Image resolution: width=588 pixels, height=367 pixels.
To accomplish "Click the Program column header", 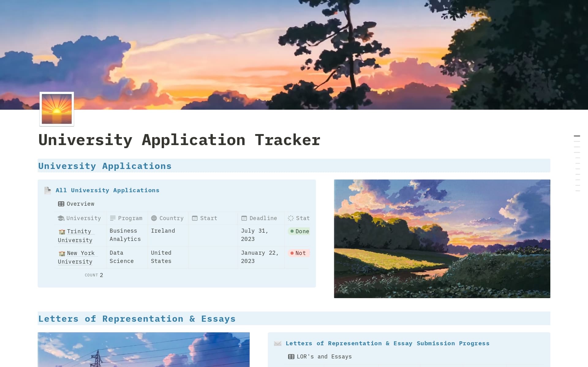I will click(x=126, y=218).
